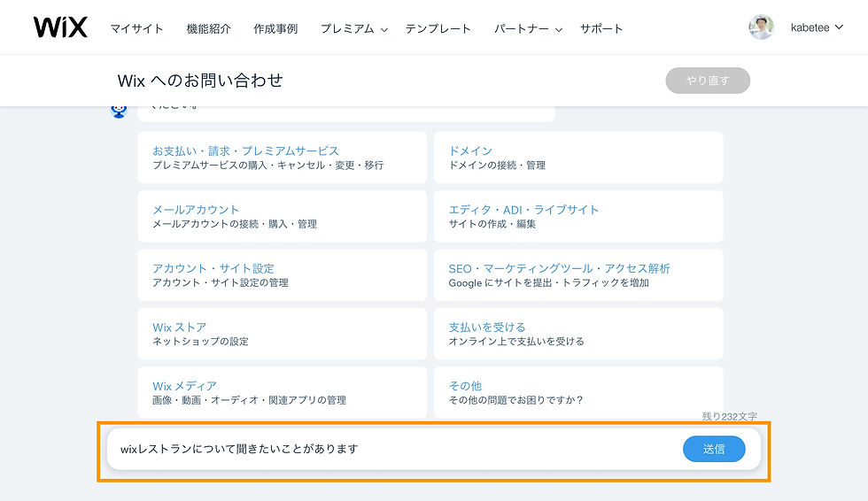Click the chatbot avatar icon
Viewport: 868px width, 501px height.
pyautogui.click(x=119, y=111)
